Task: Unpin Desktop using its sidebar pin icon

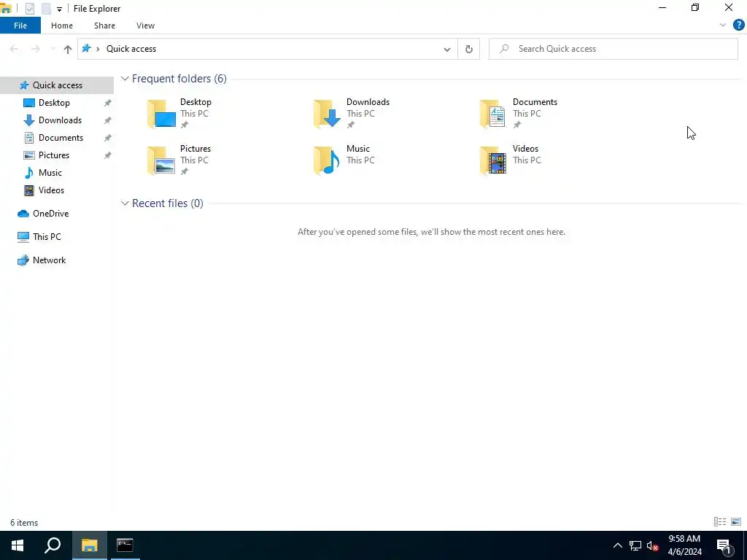Action: 108,103
